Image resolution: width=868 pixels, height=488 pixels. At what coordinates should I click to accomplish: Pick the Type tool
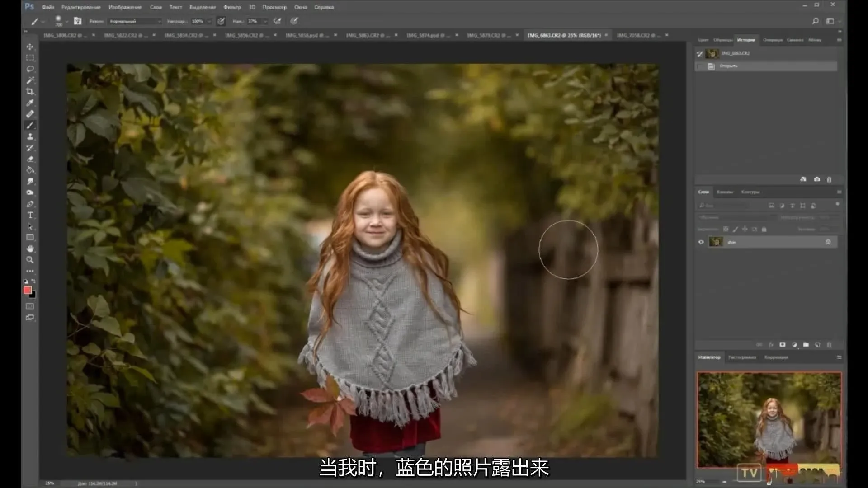pos(30,215)
